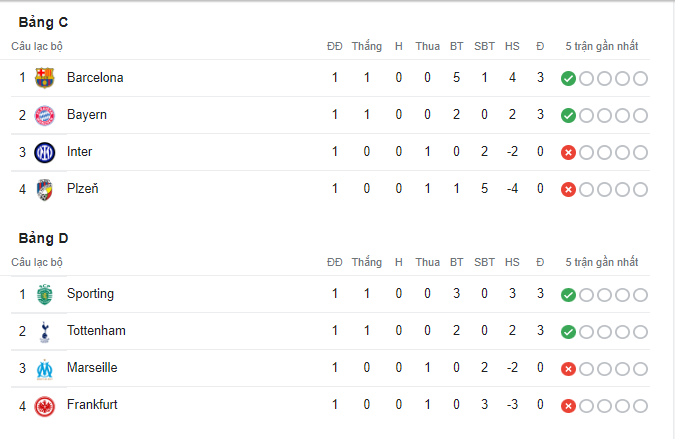675x439 pixels.
Task: Click the Bảng C group heading
Action: pos(43,22)
